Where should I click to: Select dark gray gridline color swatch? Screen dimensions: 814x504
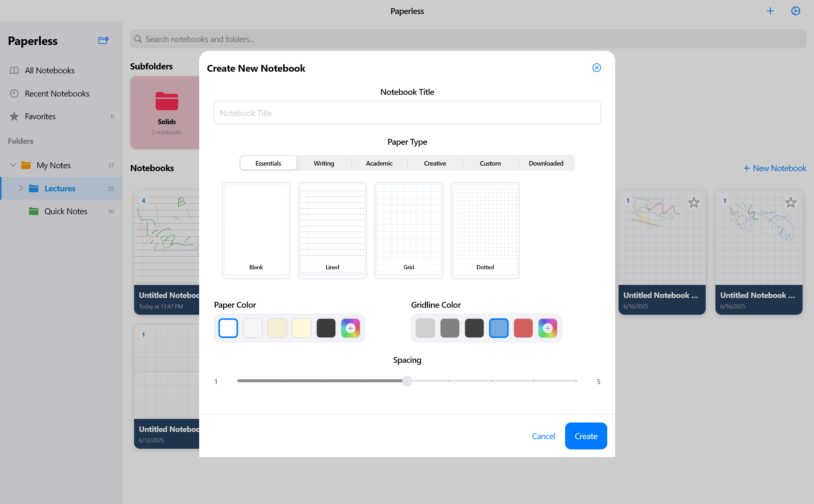[x=474, y=328]
